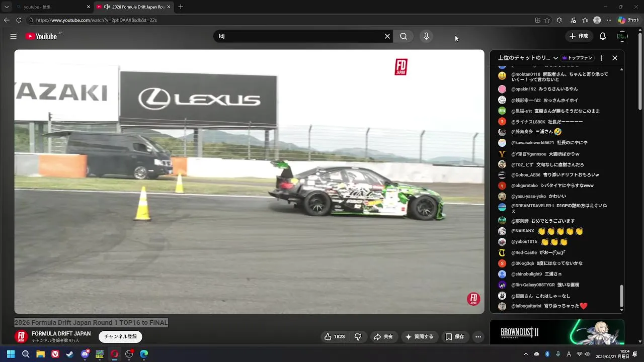Save the video with 保存
Screen dimensions: 644x362
[455, 337]
